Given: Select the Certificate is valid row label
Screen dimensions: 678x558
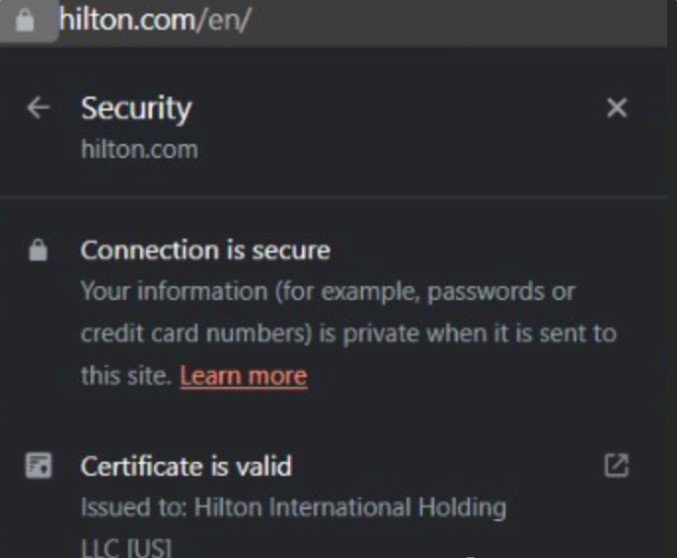Looking at the screenshot, I should pos(186,466).
